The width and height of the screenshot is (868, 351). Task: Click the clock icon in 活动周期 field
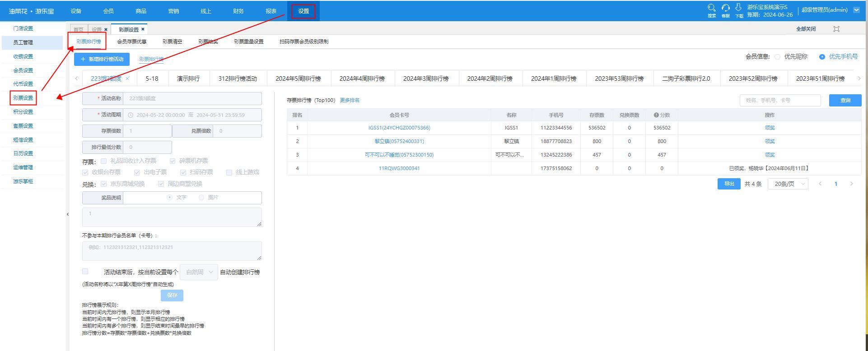click(x=131, y=115)
